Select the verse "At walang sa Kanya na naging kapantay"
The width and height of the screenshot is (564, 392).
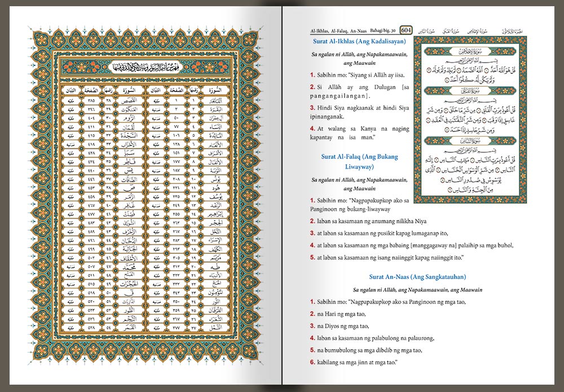coord(359,133)
